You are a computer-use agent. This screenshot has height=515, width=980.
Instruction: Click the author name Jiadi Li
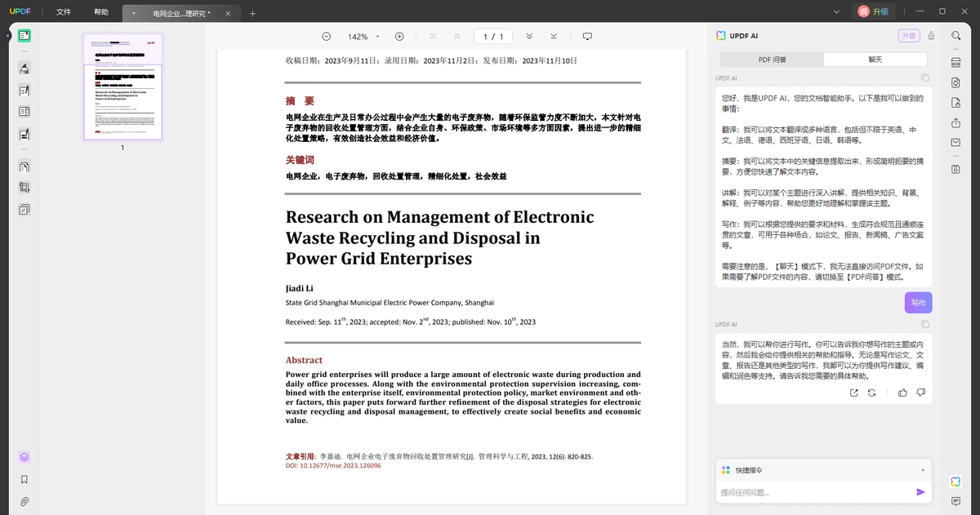pos(299,288)
